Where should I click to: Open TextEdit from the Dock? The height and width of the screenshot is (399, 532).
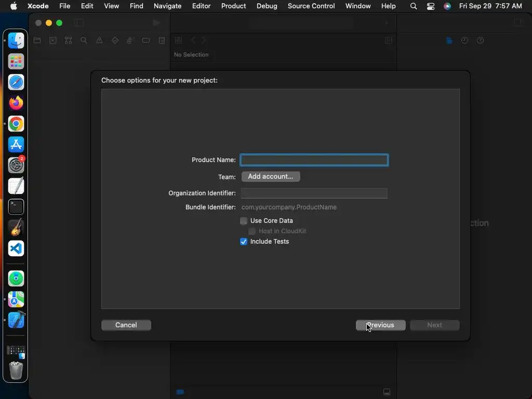[x=16, y=186]
